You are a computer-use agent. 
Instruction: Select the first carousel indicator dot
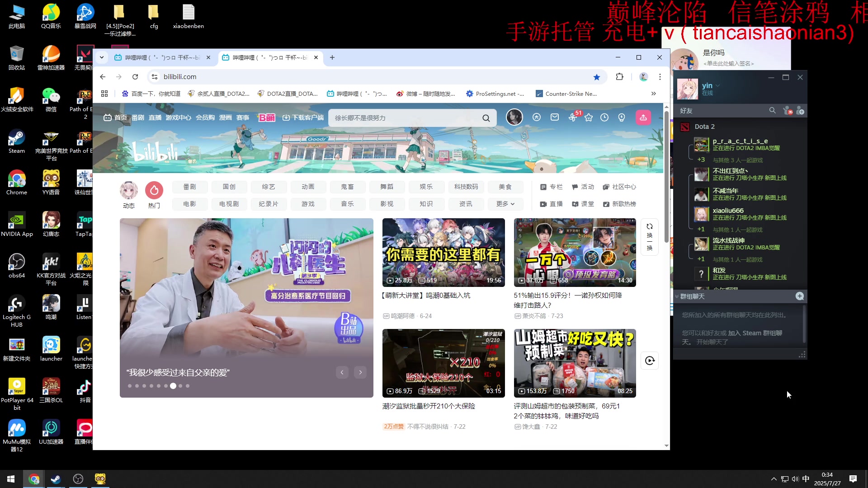click(130, 386)
